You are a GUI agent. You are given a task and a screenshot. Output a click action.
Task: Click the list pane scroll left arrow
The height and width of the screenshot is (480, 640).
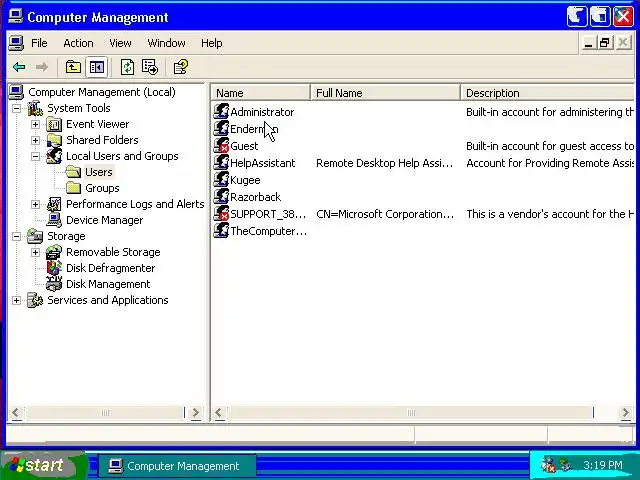pos(219,413)
